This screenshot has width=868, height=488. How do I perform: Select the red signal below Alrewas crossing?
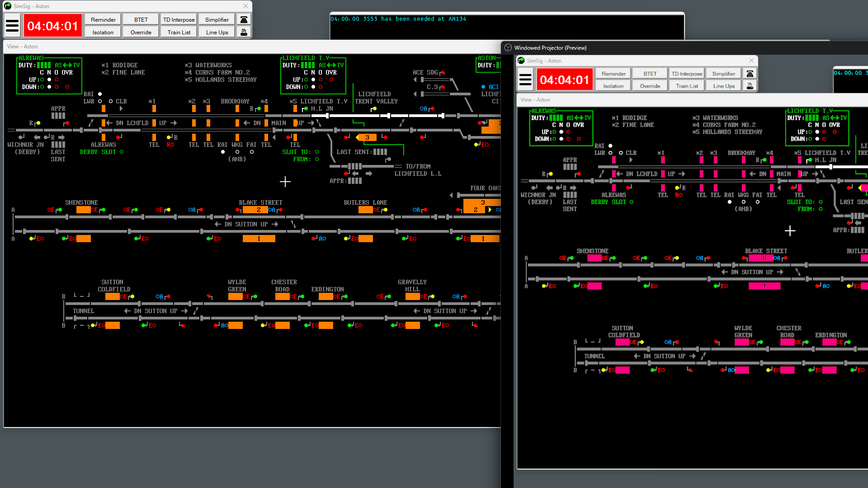coord(119,137)
